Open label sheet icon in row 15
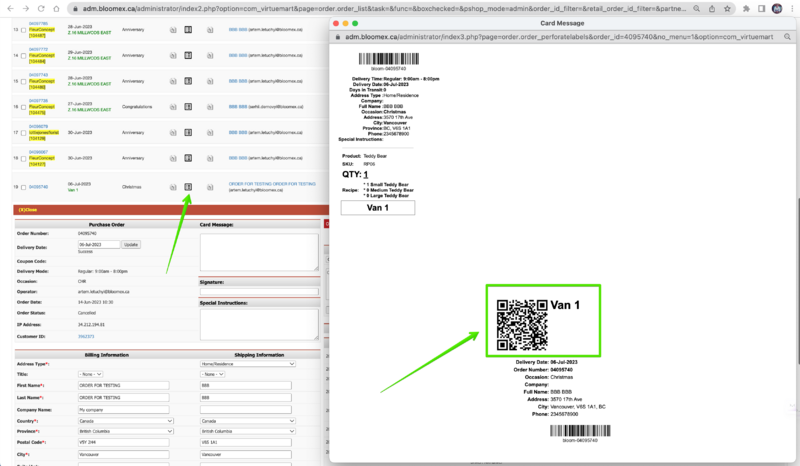The image size is (800, 466). click(188, 81)
